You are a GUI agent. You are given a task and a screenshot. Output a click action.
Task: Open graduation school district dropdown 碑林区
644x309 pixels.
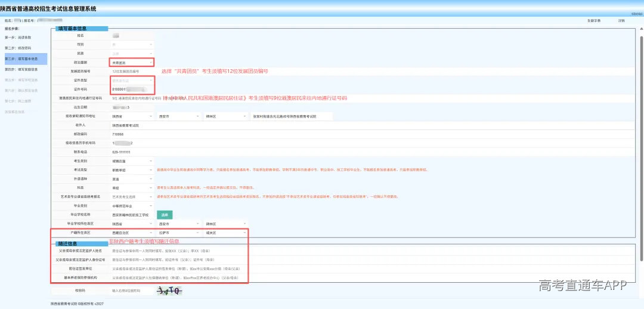point(227,224)
